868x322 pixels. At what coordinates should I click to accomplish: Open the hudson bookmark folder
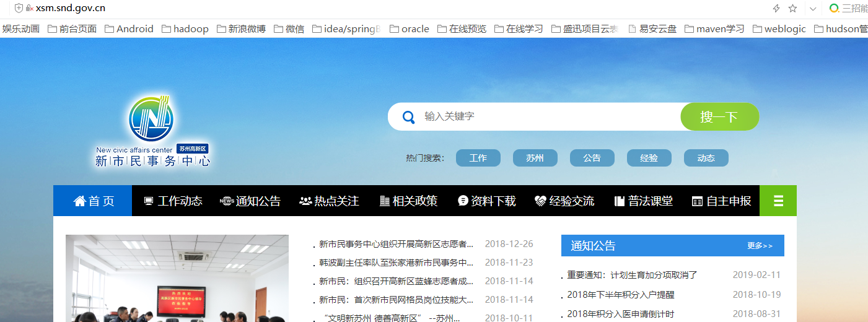(841, 28)
